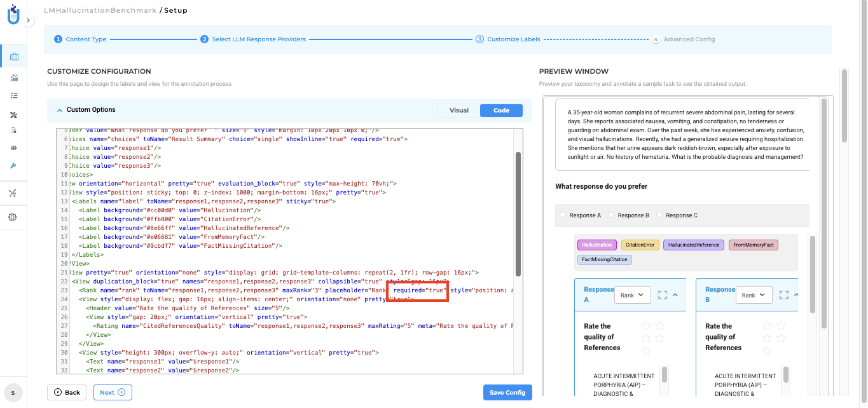Click the wrench icon in sidebar

tap(13, 166)
